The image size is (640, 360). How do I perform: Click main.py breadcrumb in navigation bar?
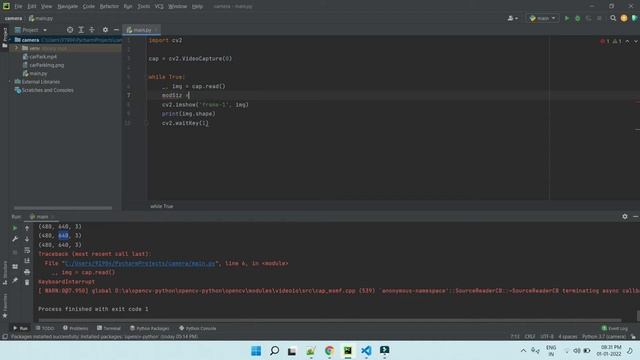coord(41,18)
